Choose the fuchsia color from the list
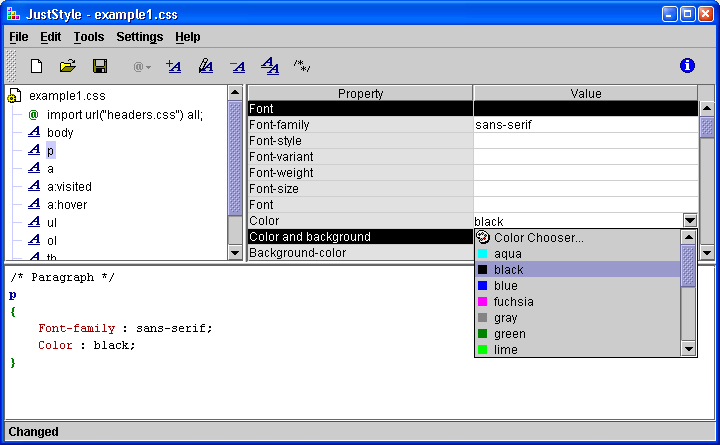Viewport: 720px width, 445px height. tap(513, 302)
